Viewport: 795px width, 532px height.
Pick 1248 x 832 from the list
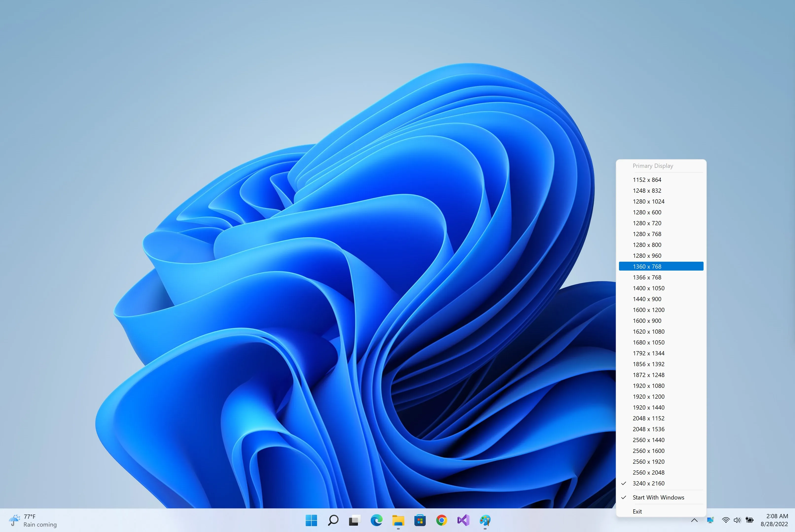pyautogui.click(x=661, y=191)
